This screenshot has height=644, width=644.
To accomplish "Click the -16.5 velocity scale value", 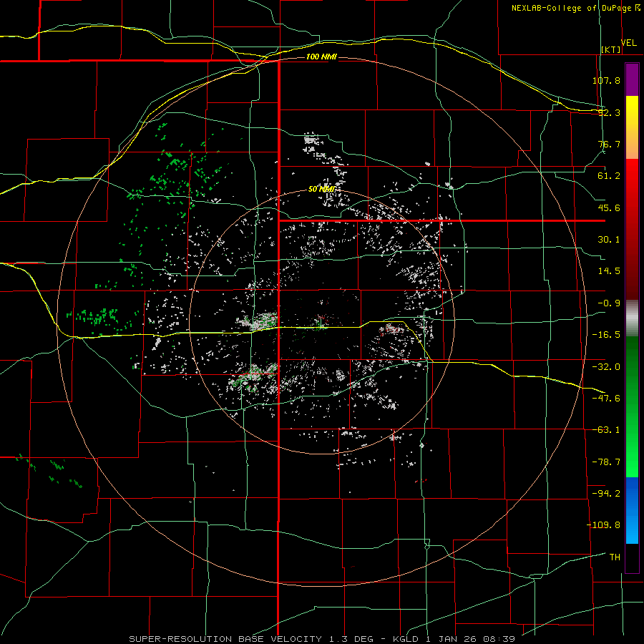I will 606,335.
